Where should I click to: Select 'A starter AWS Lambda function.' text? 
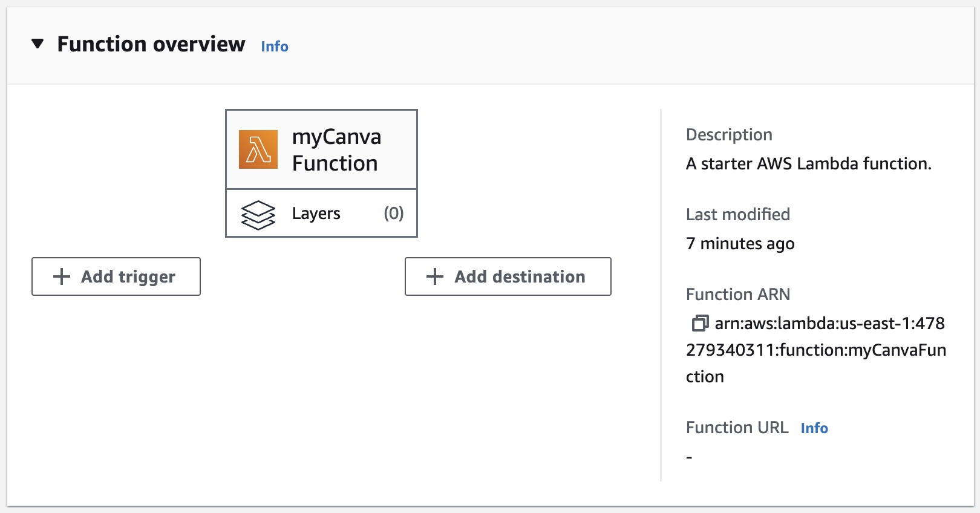[809, 163]
